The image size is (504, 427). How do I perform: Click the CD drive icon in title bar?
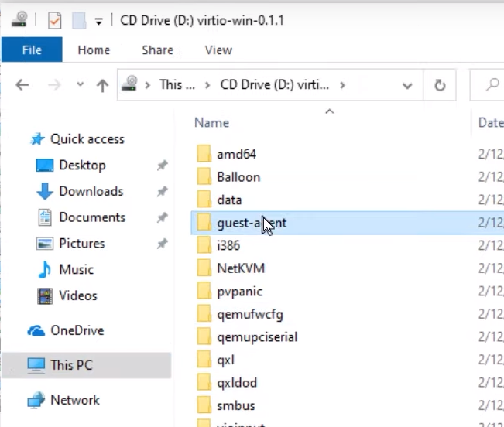(19, 19)
